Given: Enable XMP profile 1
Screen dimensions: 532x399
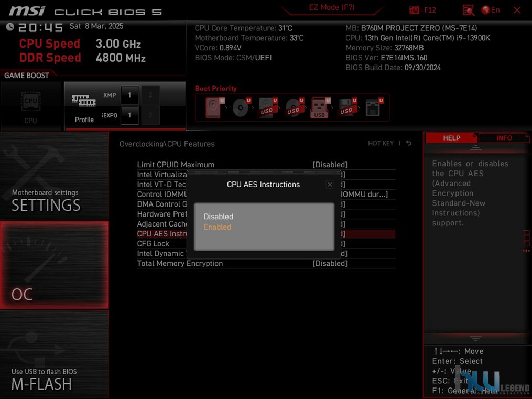Looking at the screenshot, I should [x=129, y=95].
